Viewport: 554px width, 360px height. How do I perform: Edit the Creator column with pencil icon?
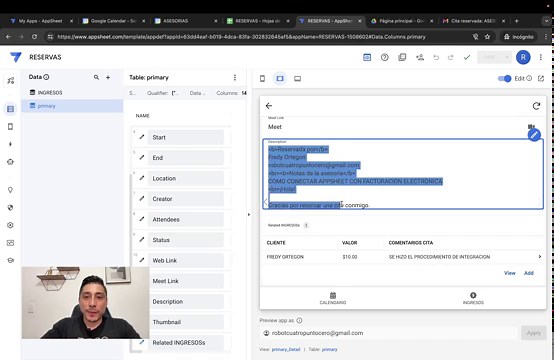(x=142, y=198)
